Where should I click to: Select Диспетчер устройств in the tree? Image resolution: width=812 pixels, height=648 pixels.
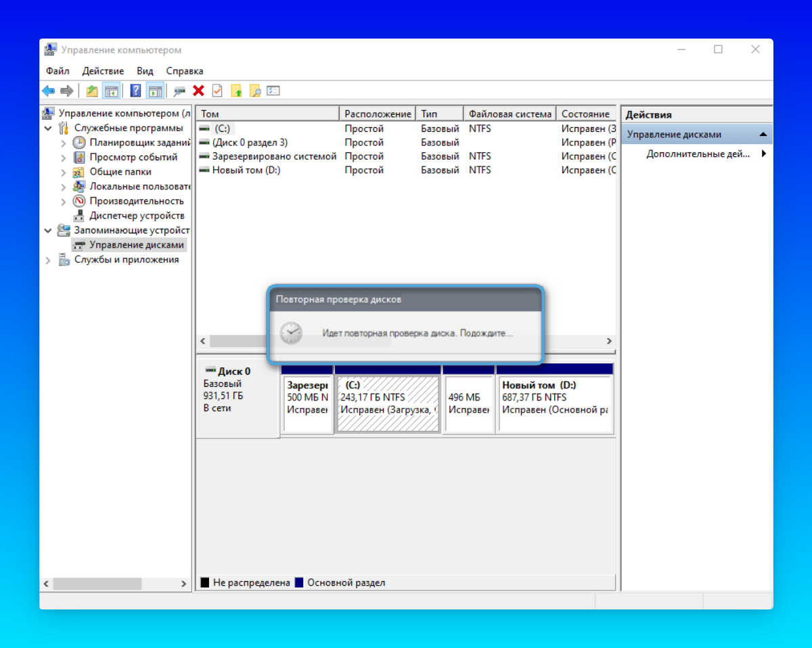[x=137, y=216]
